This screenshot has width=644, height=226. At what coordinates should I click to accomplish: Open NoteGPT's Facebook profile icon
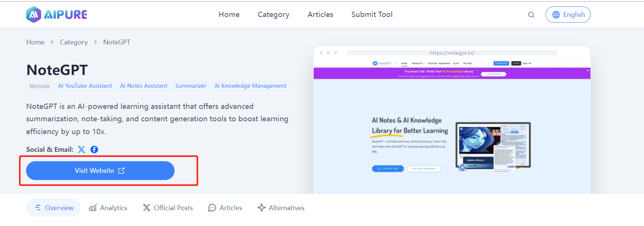tap(94, 150)
